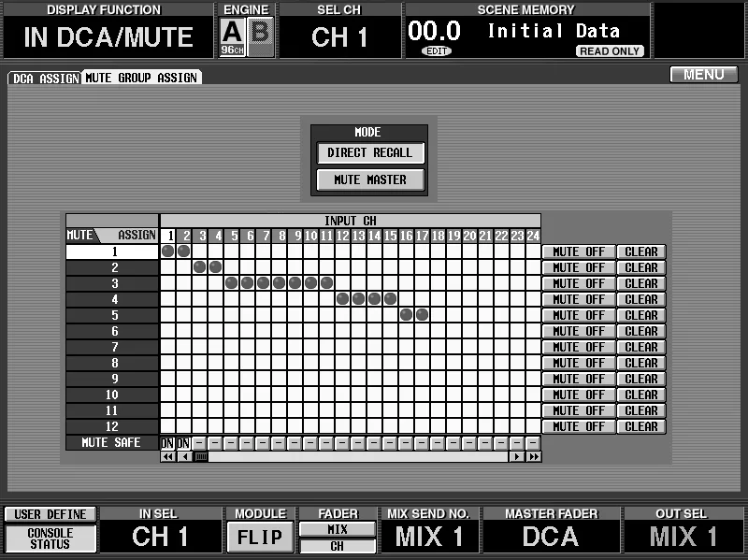Select mute group row 9
The width and height of the screenshot is (748, 560).
click(x=112, y=379)
